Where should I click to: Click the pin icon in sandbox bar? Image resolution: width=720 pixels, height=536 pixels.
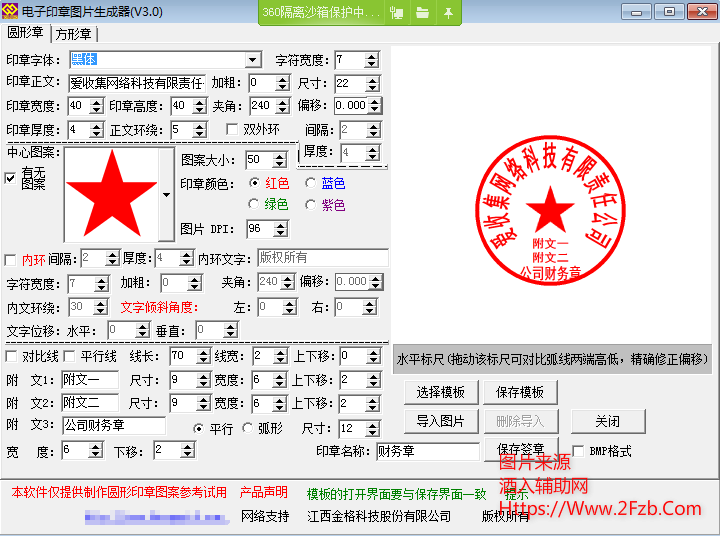(448, 12)
